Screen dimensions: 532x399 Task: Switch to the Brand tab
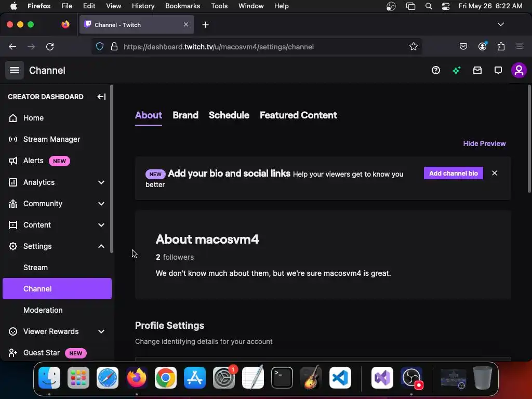pos(185,115)
